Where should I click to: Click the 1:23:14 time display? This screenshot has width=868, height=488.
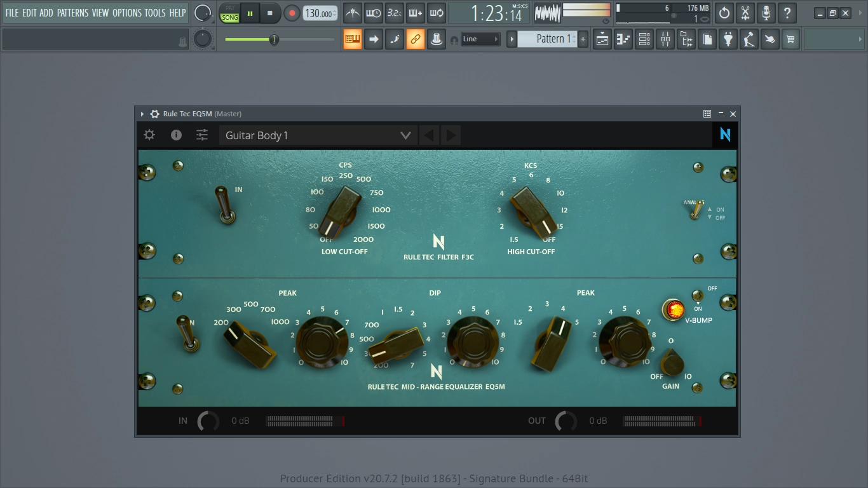click(489, 13)
